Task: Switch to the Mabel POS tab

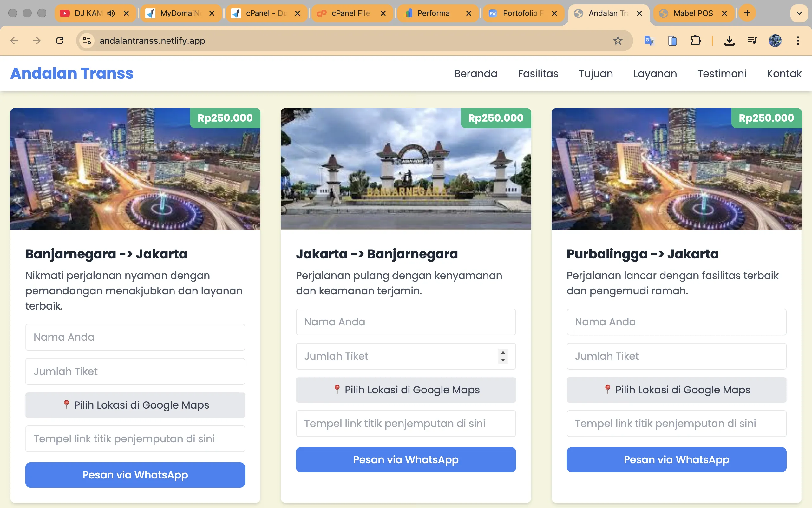Action: pyautogui.click(x=694, y=13)
